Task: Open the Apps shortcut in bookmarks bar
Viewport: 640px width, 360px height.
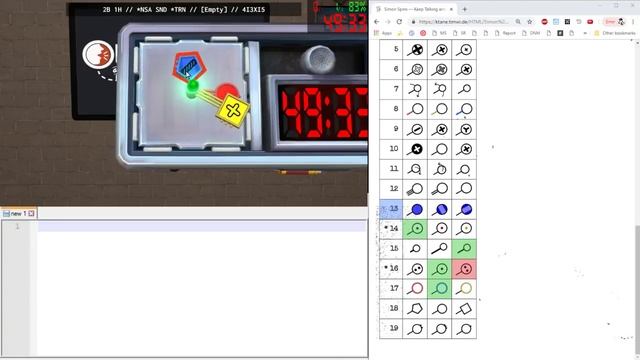Action: point(383,33)
